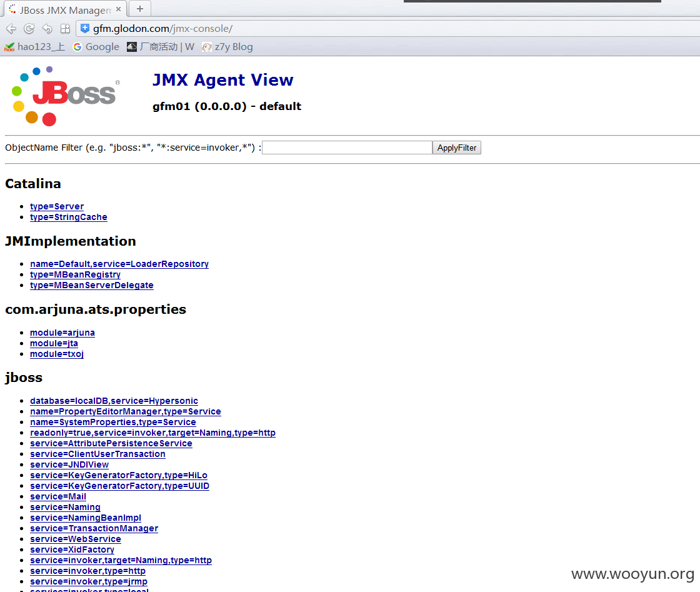Open name=SystemProperties,type=Service link
The image size is (700, 592).
(113, 423)
